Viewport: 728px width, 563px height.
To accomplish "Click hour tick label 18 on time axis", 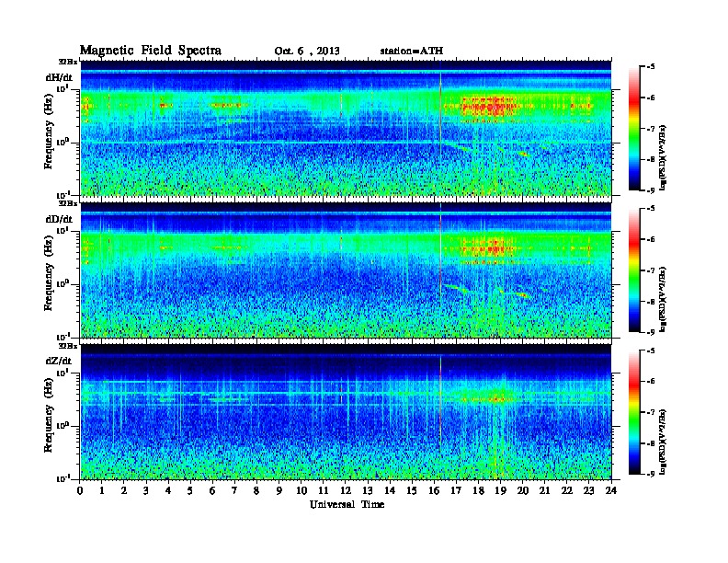I will coord(478,490).
